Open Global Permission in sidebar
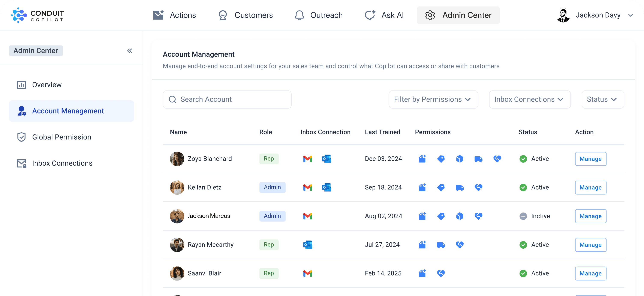The image size is (644, 296). (61, 137)
